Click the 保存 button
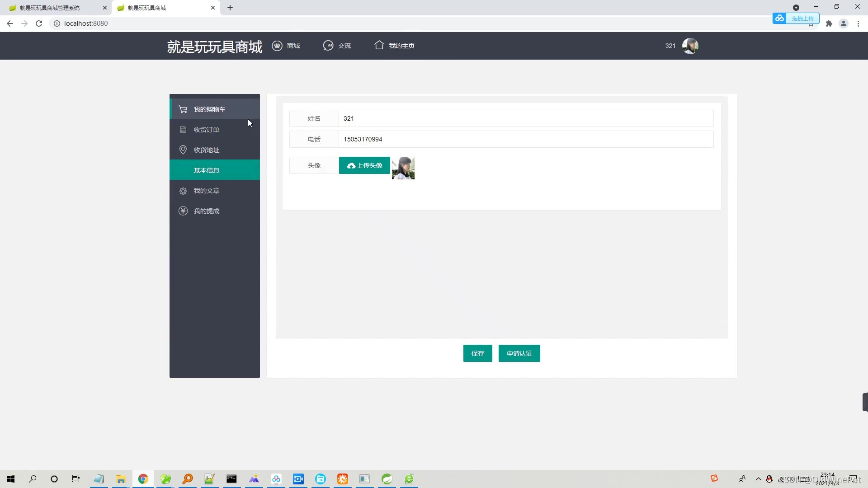 478,353
